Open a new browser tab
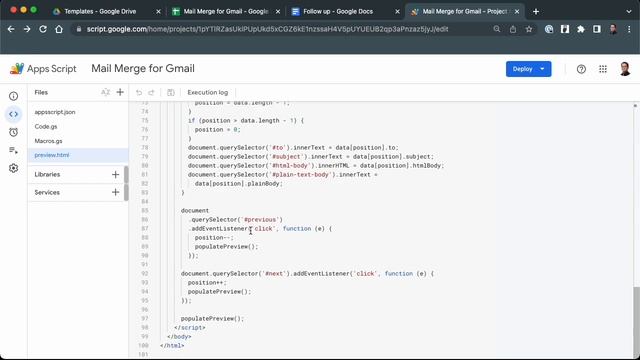This screenshot has height=360, width=640. point(536,11)
